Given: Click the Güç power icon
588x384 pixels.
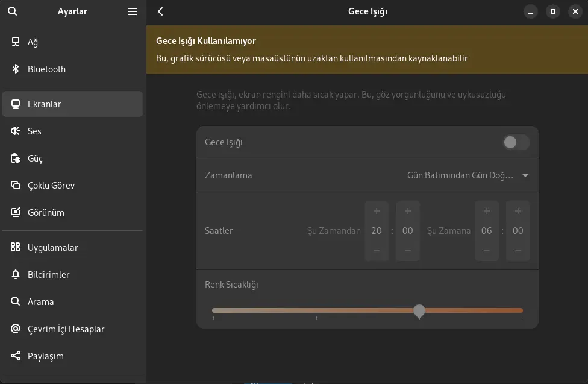Looking at the screenshot, I should click(x=16, y=159).
